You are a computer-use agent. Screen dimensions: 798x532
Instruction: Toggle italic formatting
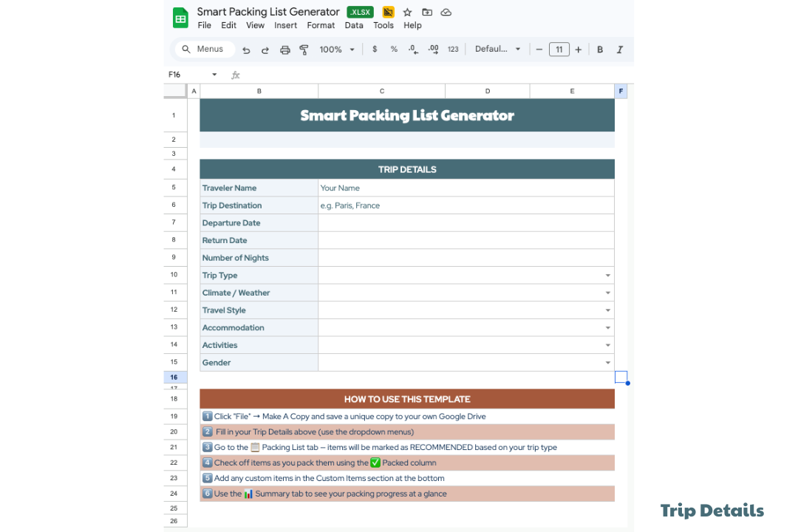pos(619,50)
